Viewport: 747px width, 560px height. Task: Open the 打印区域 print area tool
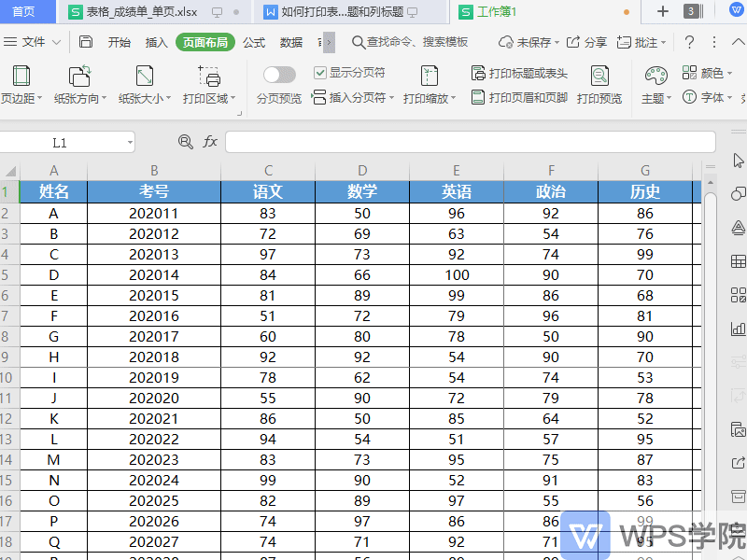pos(209,77)
